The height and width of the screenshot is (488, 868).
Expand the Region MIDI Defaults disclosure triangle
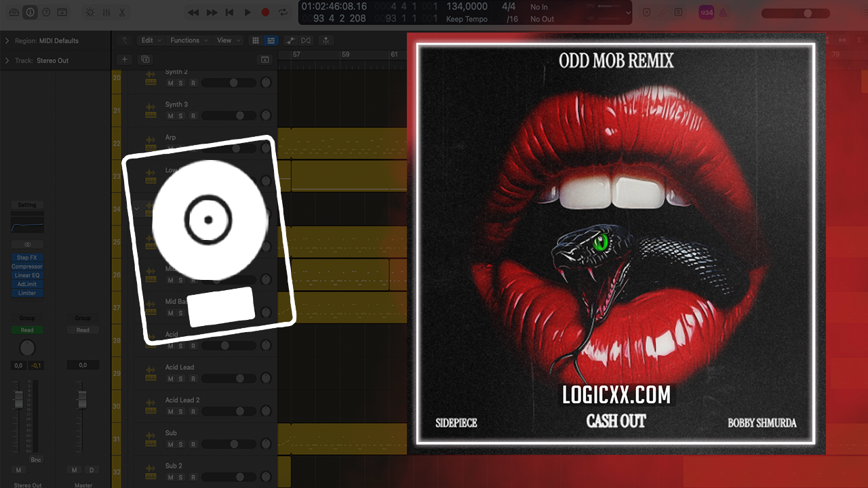coord(7,41)
